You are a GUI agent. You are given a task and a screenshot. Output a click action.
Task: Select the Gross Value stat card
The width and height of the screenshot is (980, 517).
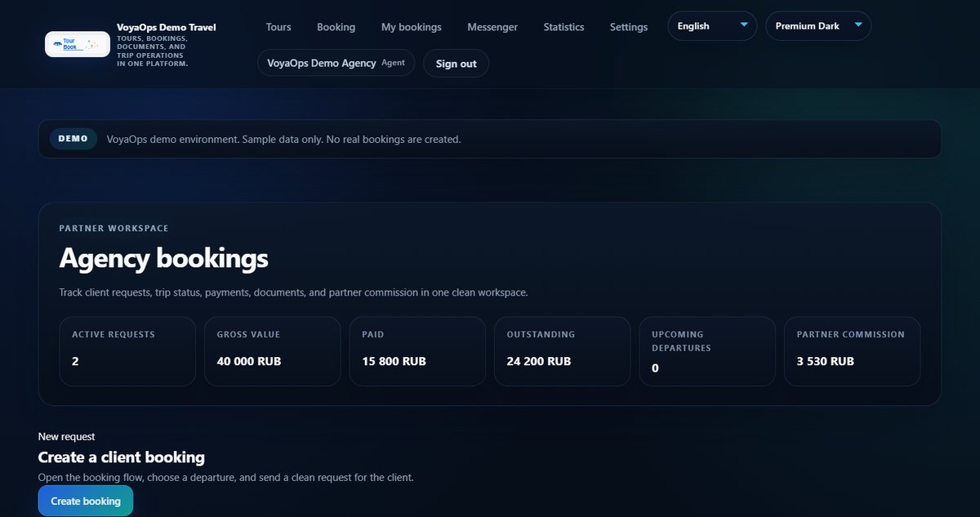(x=272, y=351)
